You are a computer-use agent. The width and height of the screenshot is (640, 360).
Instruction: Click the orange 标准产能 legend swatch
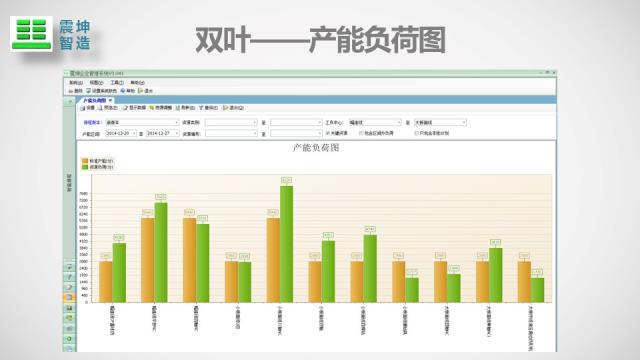pos(85,161)
